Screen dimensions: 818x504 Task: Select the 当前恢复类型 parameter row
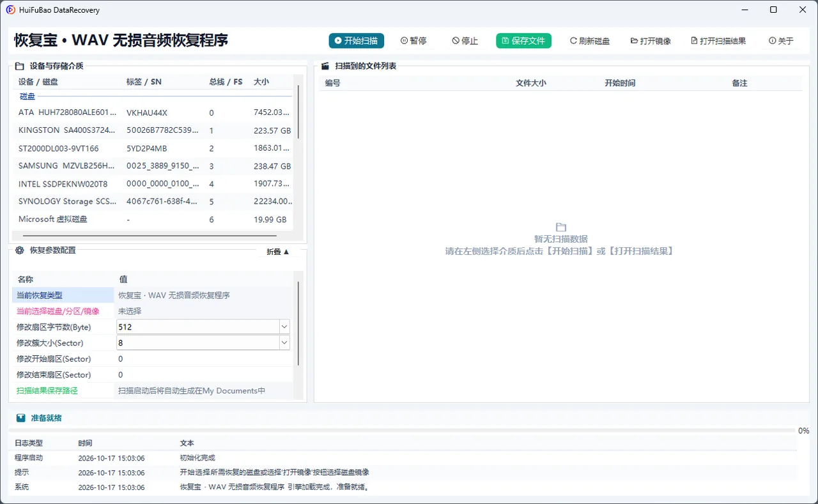coord(153,295)
